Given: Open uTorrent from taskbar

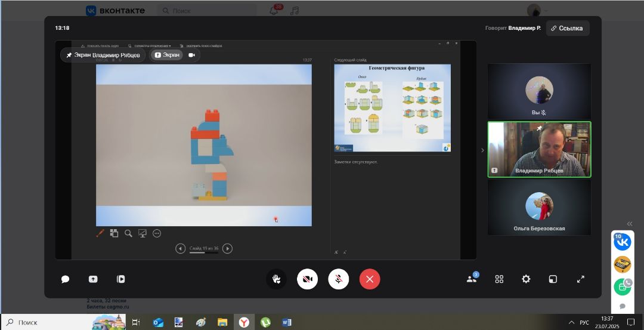Looking at the screenshot, I should pos(266,323).
